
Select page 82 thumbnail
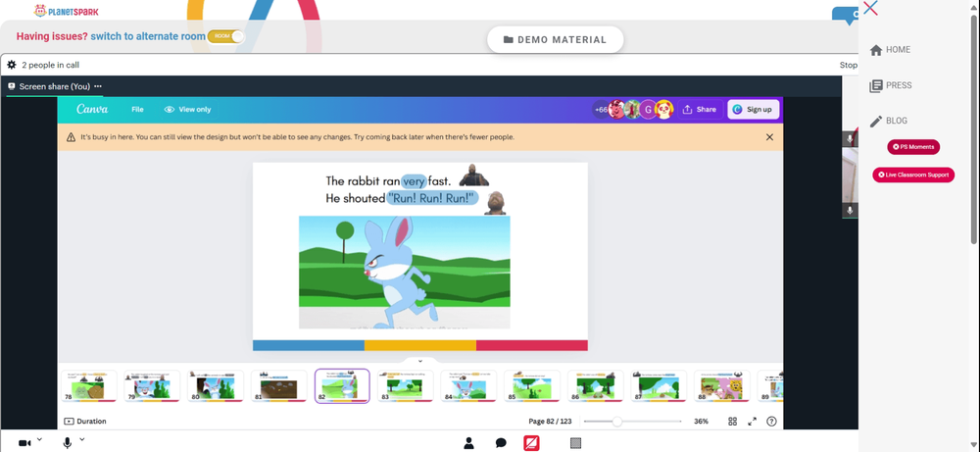pyautogui.click(x=342, y=385)
